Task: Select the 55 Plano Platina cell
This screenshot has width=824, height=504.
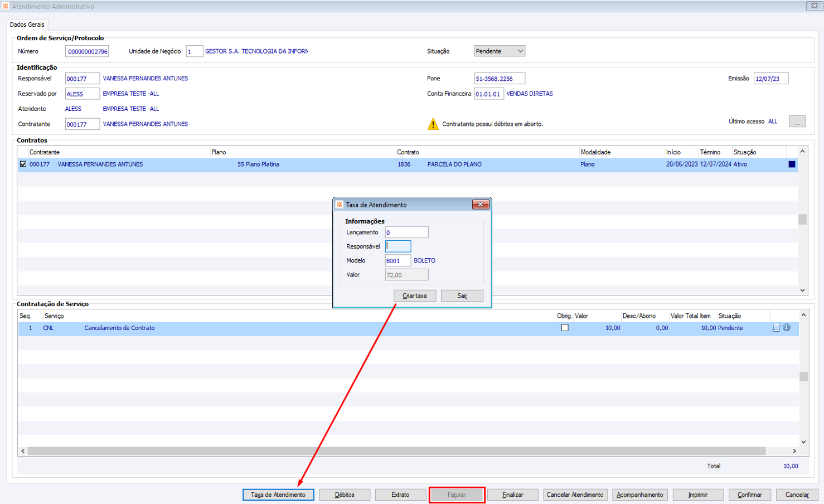Action: (258, 164)
